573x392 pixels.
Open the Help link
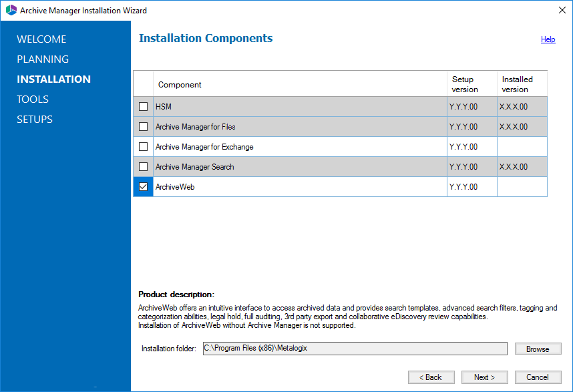click(x=548, y=39)
